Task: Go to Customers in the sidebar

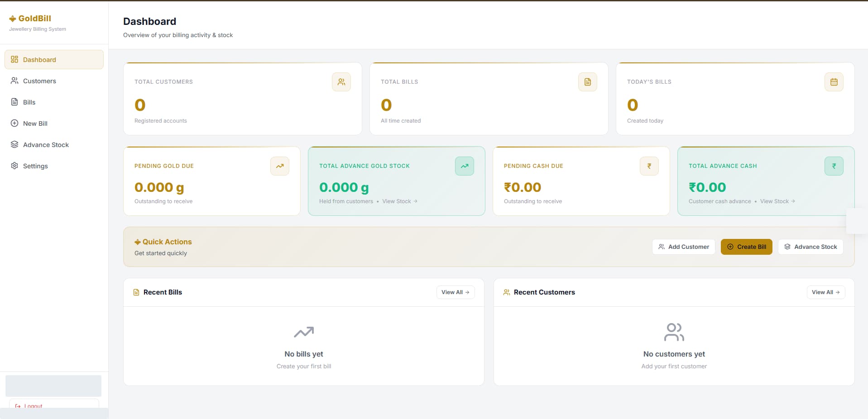Action: tap(54, 81)
